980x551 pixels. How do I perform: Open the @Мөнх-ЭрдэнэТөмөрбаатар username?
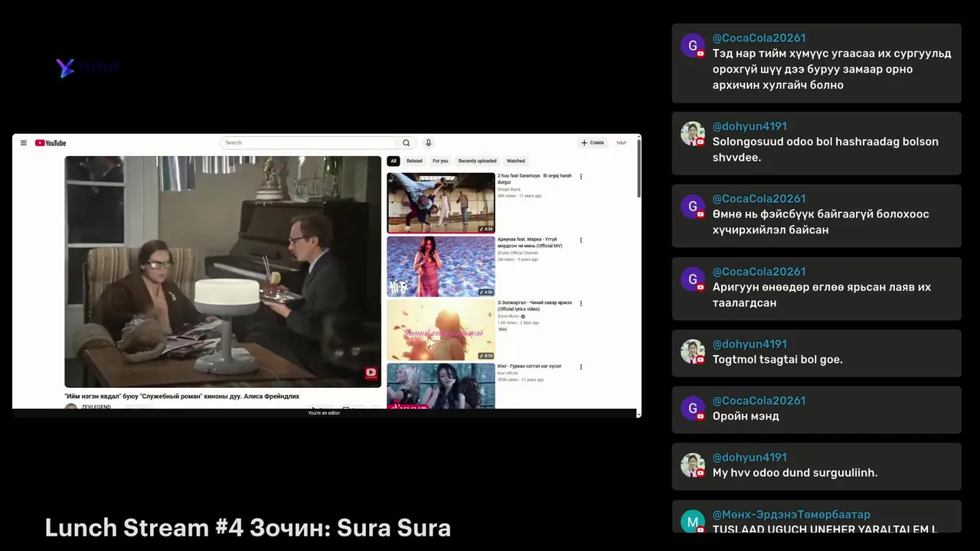pyautogui.click(x=791, y=515)
